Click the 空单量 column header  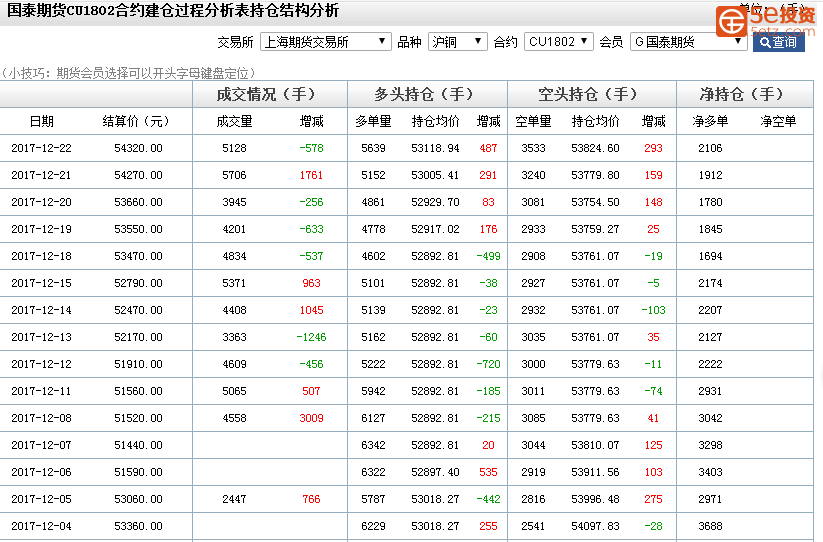point(533,122)
